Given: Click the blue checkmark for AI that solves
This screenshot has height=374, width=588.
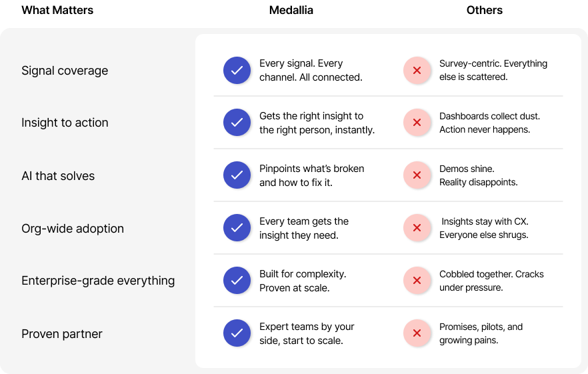Looking at the screenshot, I should [x=236, y=175].
